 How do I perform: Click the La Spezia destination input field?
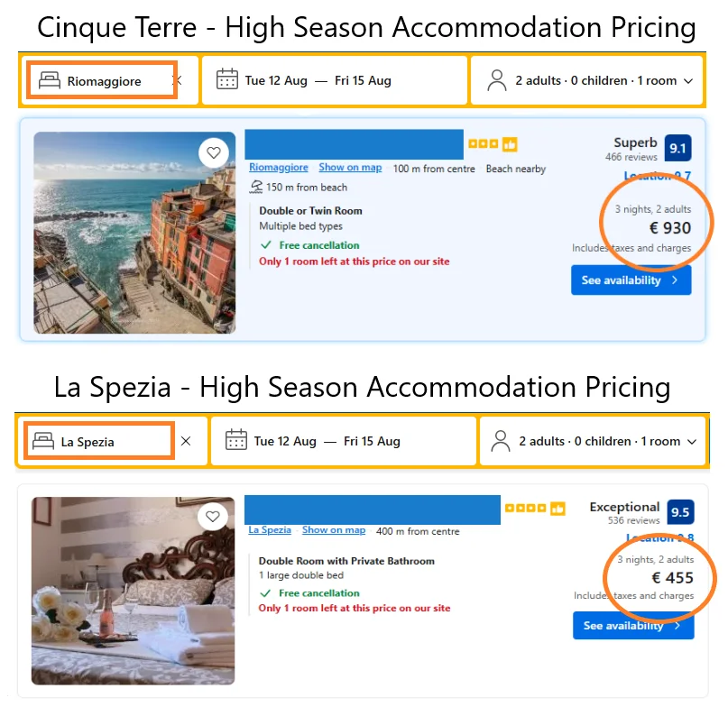108,442
